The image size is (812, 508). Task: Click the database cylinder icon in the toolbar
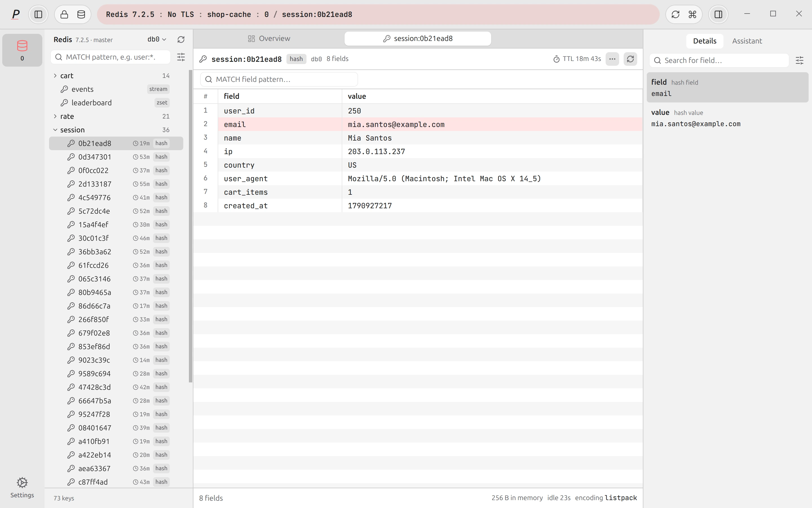pos(81,14)
